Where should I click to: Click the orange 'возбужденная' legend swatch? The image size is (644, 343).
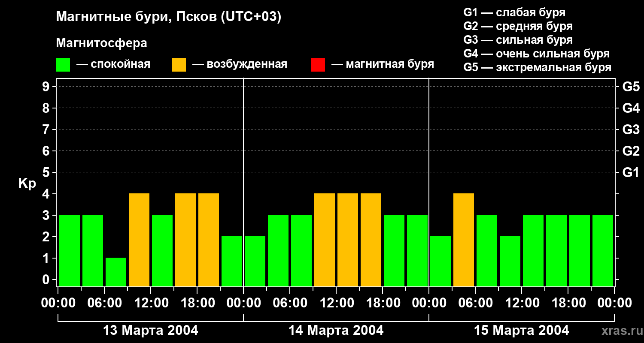[179, 65]
